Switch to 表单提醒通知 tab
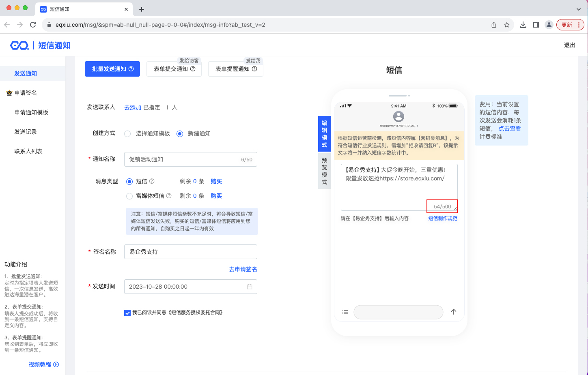The height and width of the screenshot is (375, 588). click(236, 69)
